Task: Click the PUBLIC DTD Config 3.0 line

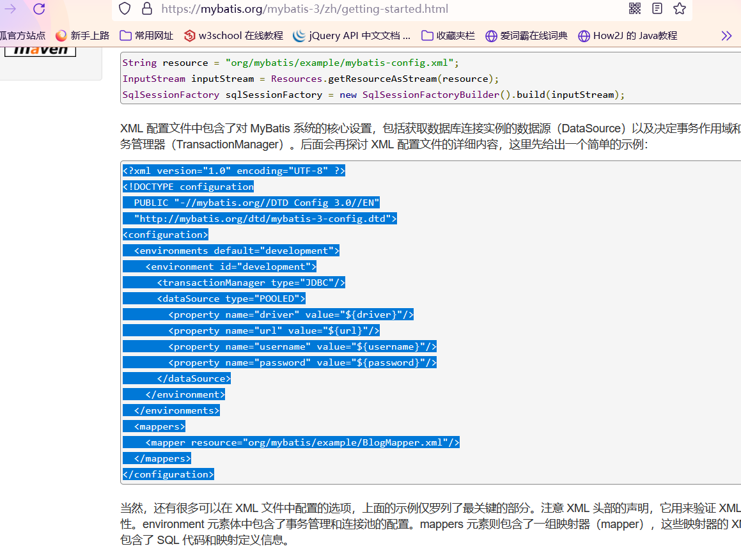Action: coord(251,203)
